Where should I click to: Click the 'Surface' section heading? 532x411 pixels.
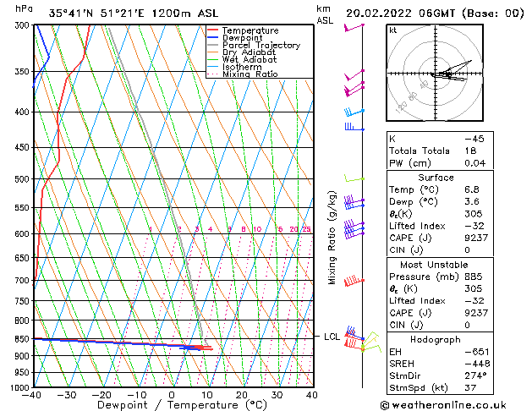click(436, 178)
